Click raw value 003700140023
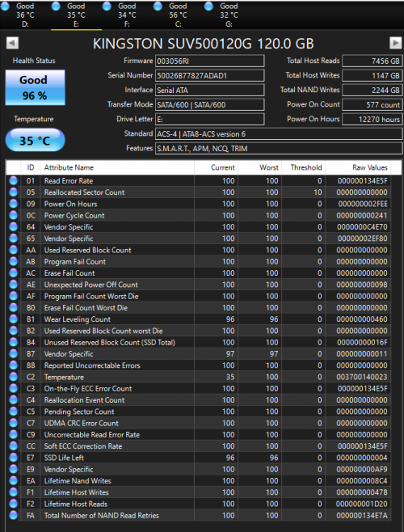Screen dimensions: 404x532 point(362,377)
